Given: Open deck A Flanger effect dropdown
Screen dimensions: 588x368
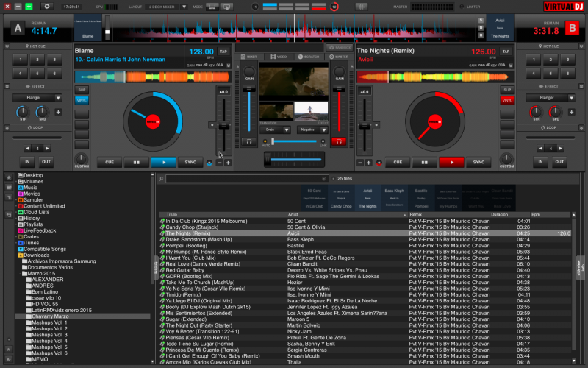Looking at the screenshot, I should (x=58, y=98).
